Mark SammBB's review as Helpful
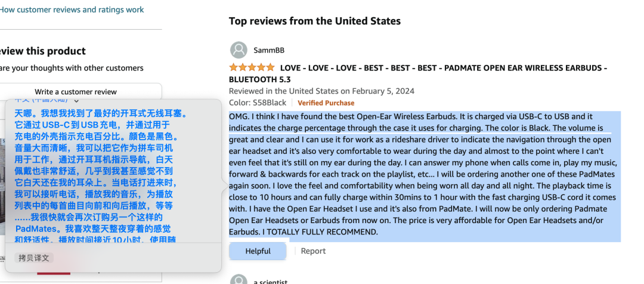Viewport: 644px width, 284px height. click(x=258, y=251)
